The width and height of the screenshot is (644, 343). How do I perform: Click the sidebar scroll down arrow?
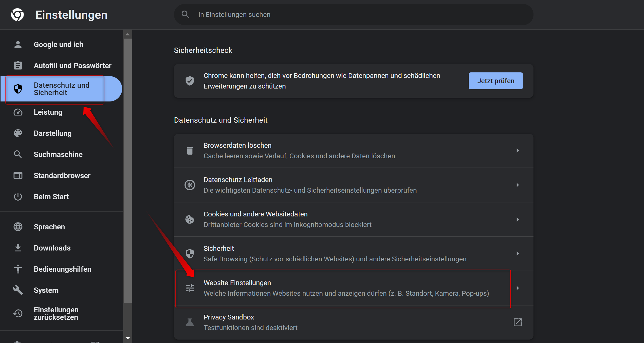128,338
